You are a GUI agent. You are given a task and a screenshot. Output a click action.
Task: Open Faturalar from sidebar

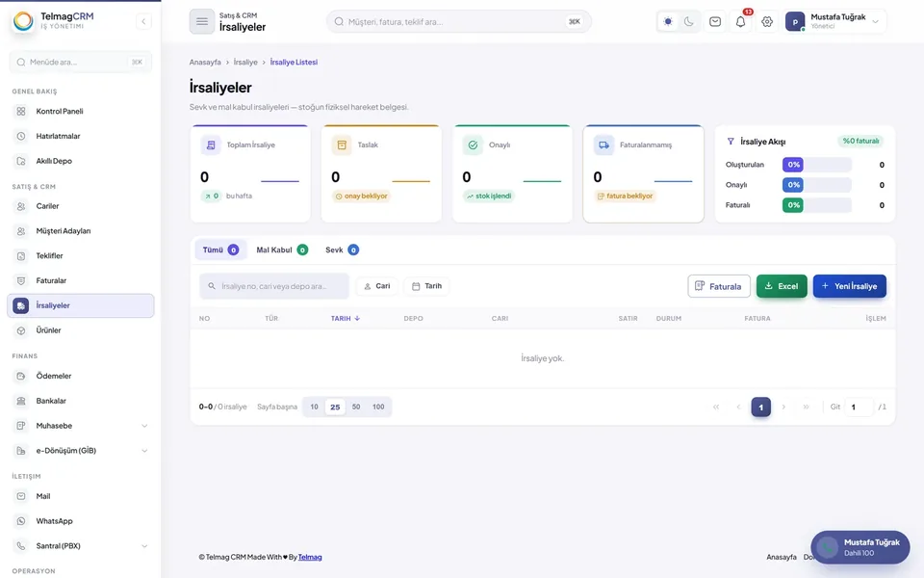pyautogui.click(x=80, y=280)
